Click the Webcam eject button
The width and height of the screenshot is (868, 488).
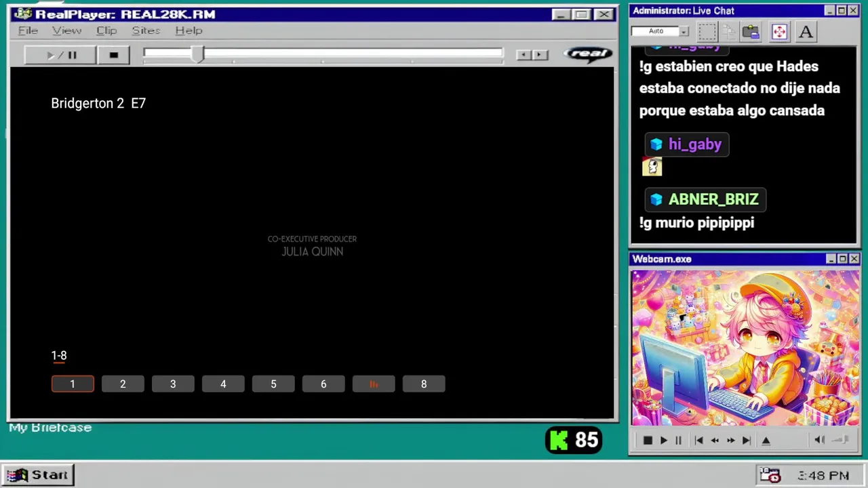tap(766, 441)
